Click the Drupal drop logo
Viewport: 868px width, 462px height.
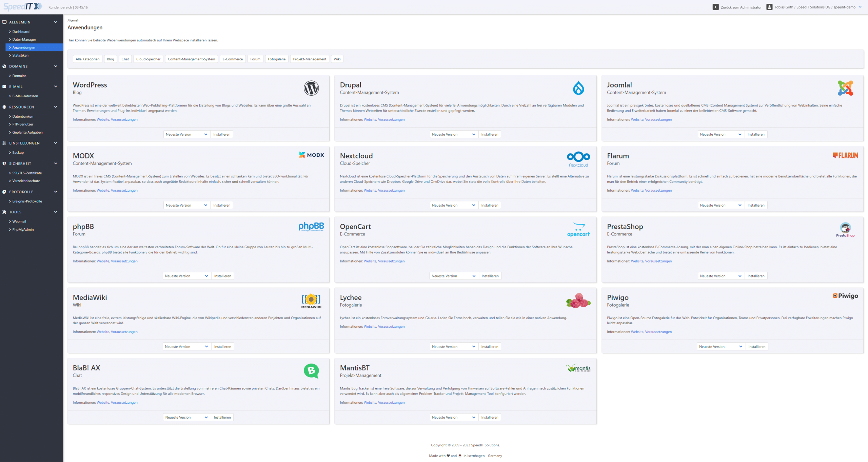578,88
